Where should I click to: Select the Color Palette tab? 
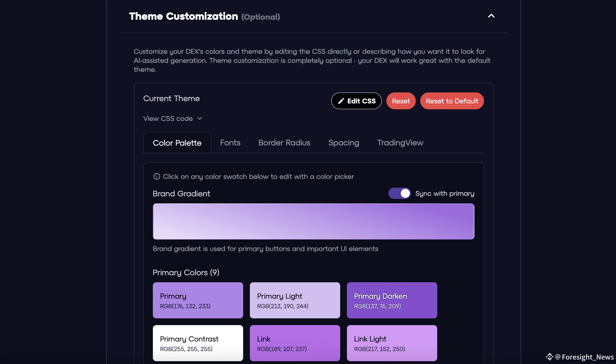[x=177, y=143]
